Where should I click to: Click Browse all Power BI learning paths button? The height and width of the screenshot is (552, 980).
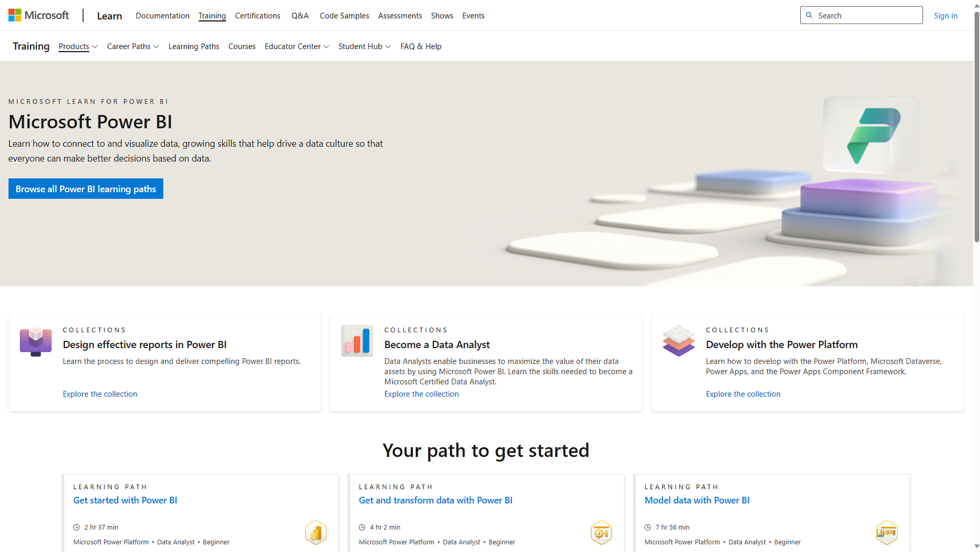tap(86, 189)
